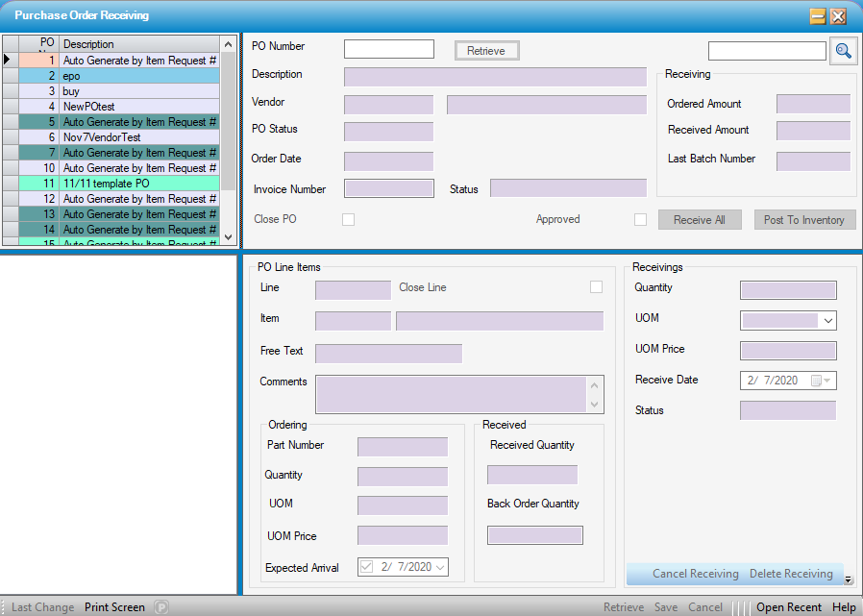
Task: Click the overflow arrow below Delete Receiving
Action: pyautogui.click(x=849, y=579)
